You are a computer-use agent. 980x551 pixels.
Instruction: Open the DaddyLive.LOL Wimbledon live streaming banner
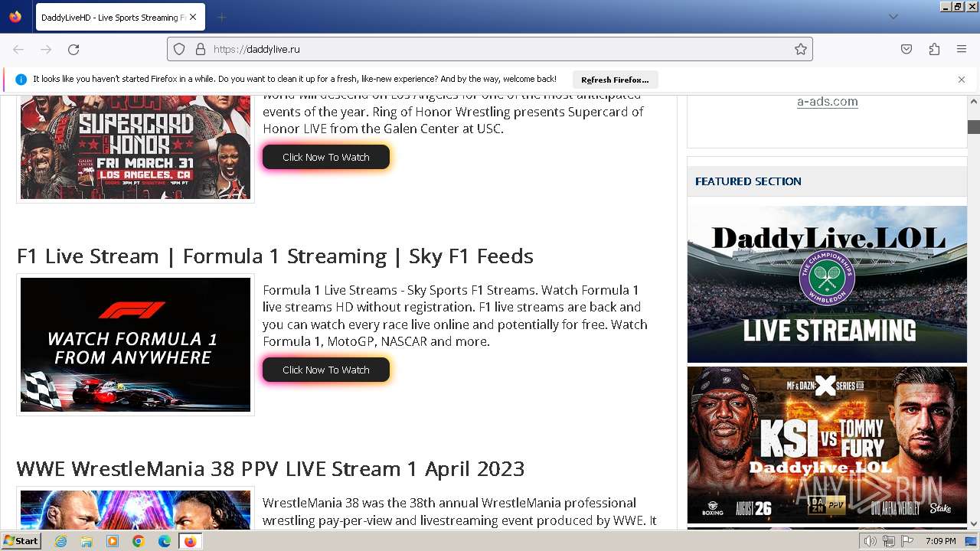click(x=827, y=284)
